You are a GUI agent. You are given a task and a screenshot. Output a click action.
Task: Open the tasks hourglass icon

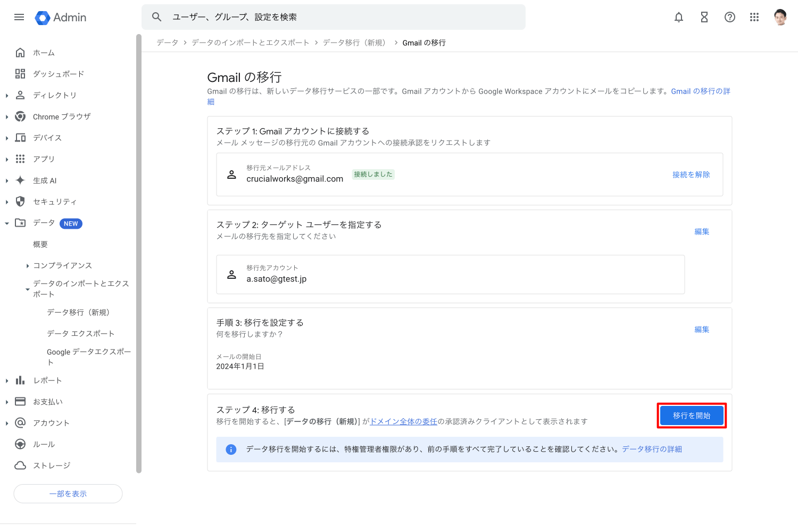[x=704, y=17]
